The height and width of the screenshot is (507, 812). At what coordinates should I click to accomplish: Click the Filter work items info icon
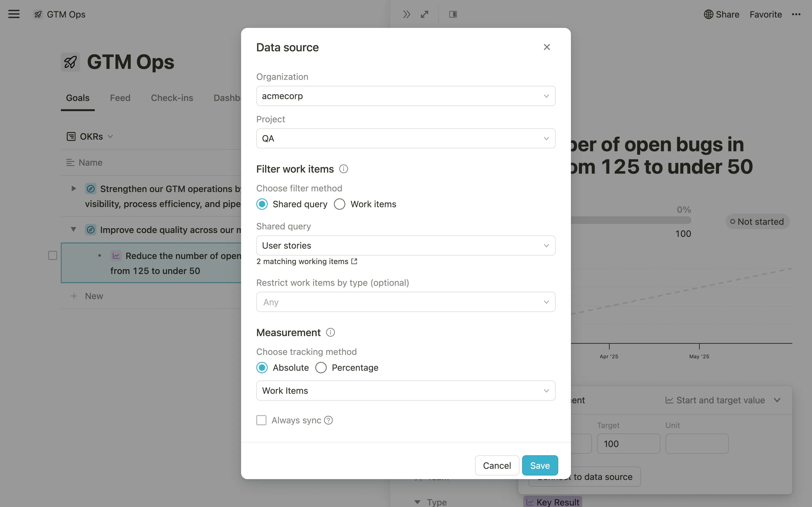343,169
